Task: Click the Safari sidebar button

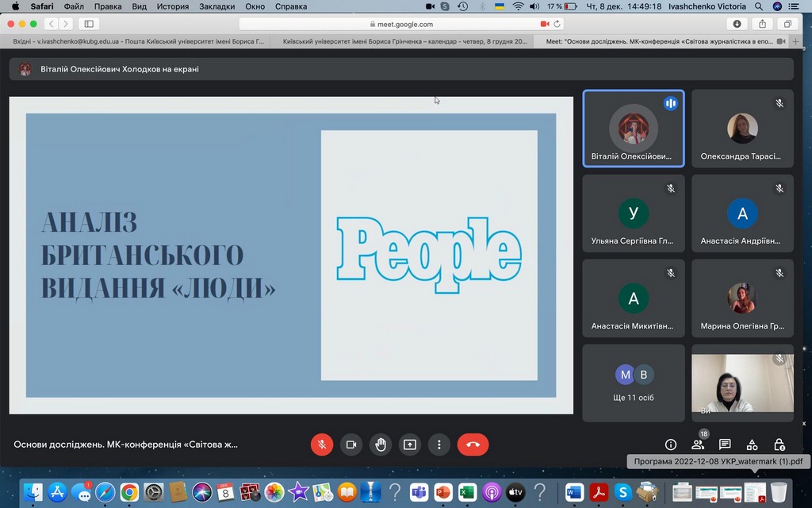Action: tap(89, 24)
